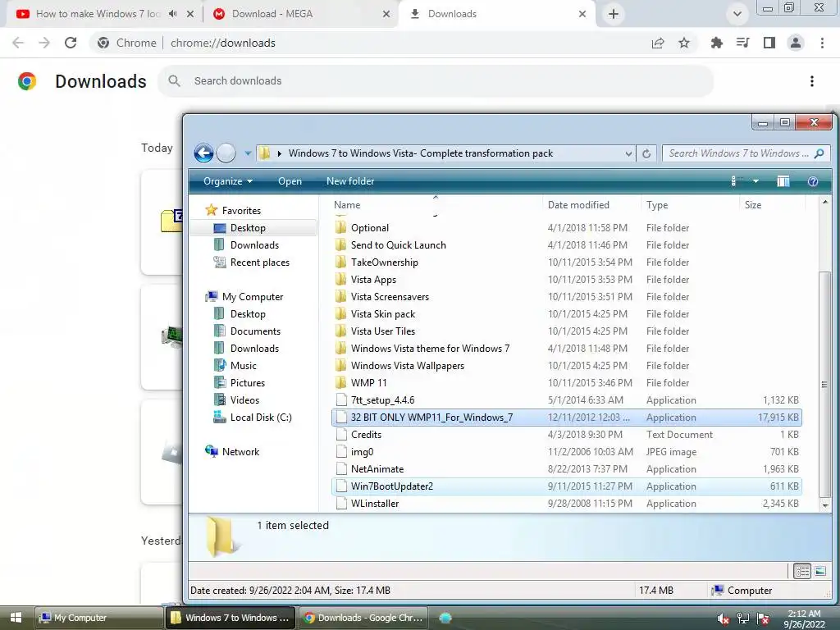This screenshot has height=630, width=840.
Task: Click the muted volume tray icon
Action: (723, 619)
